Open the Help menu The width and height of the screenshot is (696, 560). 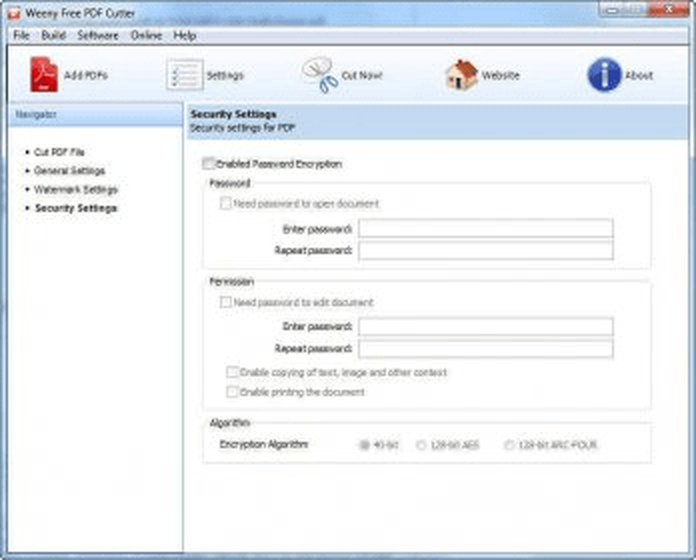click(x=185, y=35)
